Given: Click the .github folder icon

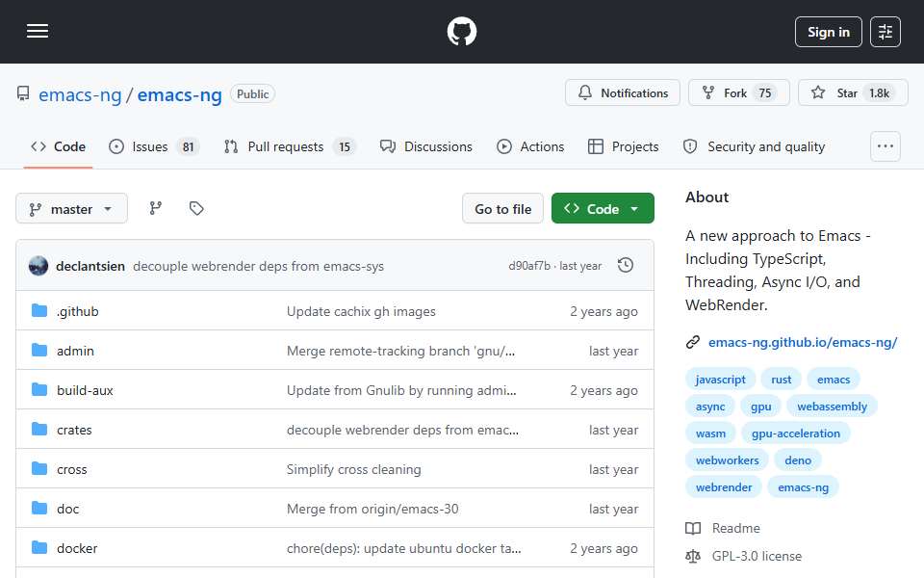Looking at the screenshot, I should point(39,311).
